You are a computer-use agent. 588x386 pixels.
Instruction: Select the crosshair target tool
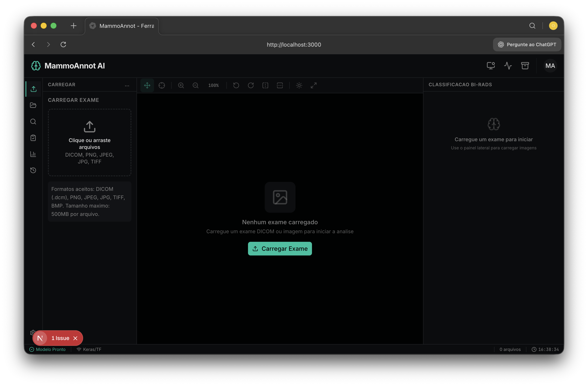pyautogui.click(x=162, y=85)
